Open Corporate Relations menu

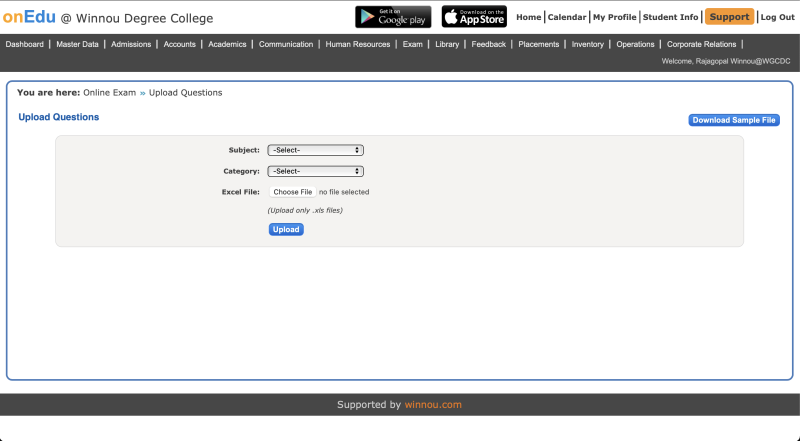(701, 44)
